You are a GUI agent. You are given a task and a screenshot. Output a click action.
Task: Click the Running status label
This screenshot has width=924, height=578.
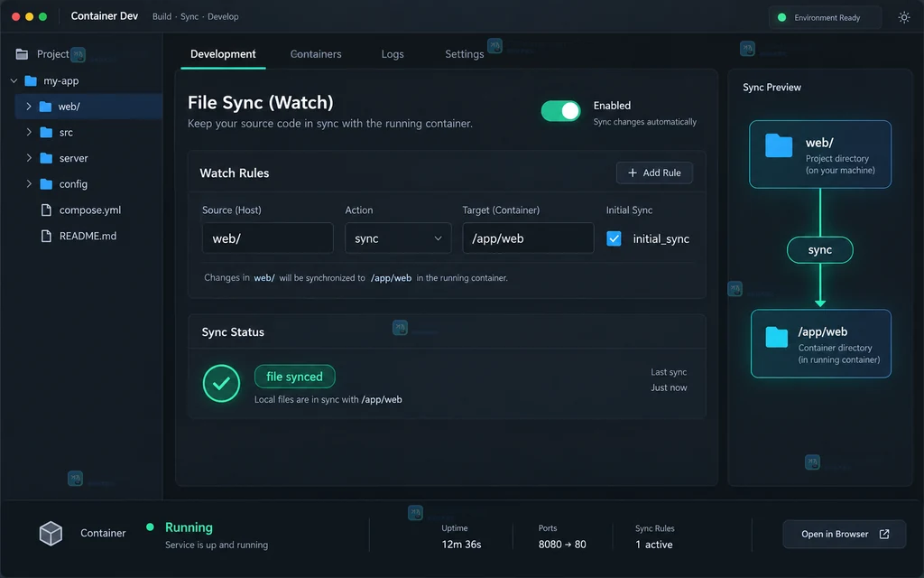[x=189, y=527]
